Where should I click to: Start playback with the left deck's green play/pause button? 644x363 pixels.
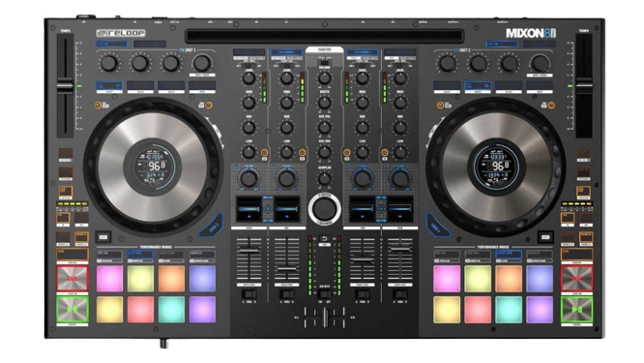click(x=73, y=309)
